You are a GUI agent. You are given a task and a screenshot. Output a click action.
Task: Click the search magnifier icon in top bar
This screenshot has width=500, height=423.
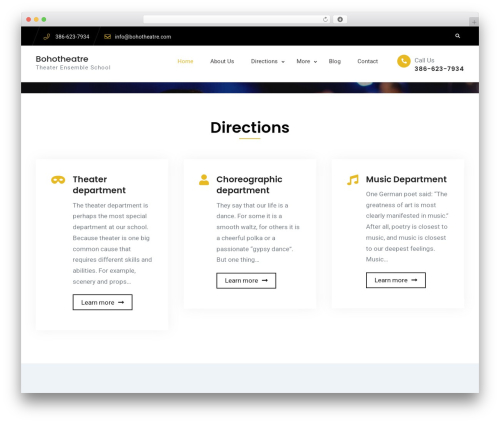[x=457, y=36]
